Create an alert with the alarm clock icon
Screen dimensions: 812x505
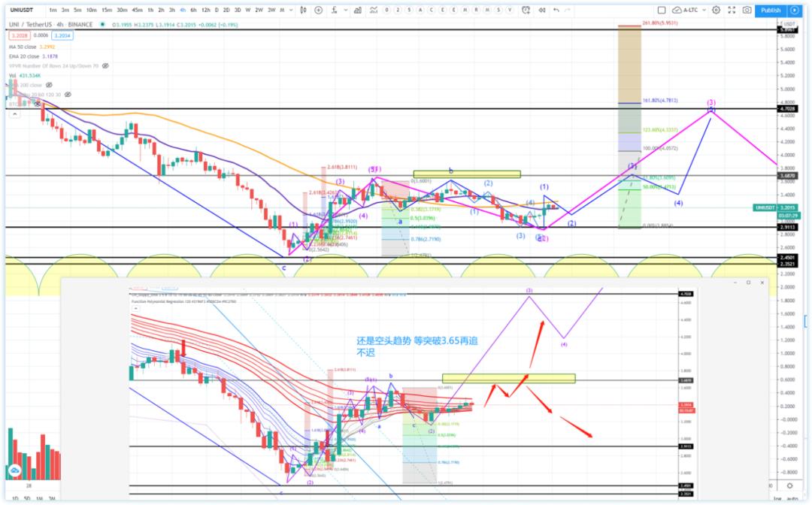pos(526,10)
